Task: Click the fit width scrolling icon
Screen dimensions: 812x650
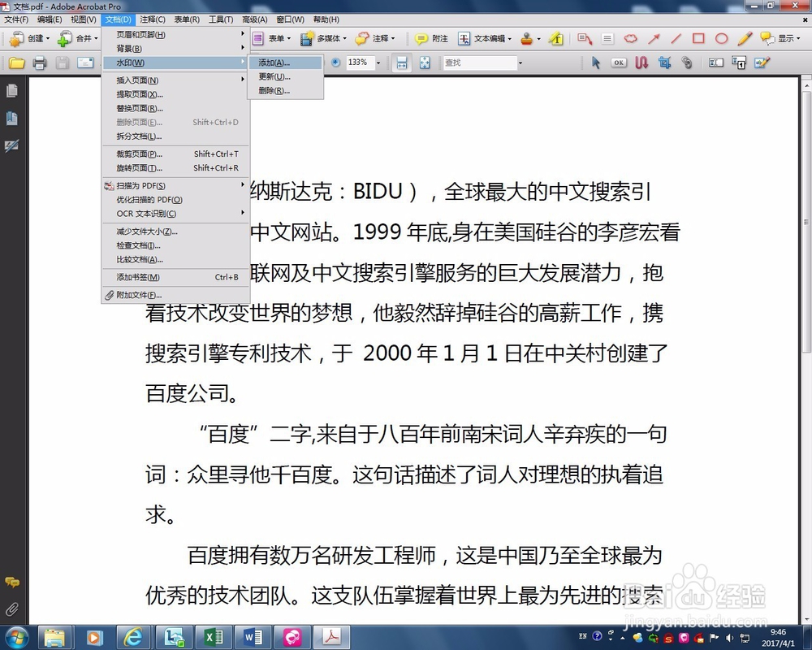Action: (402, 63)
